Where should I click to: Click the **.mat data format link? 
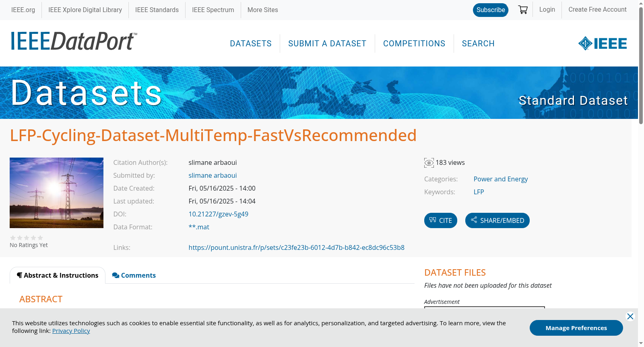tap(199, 227)
